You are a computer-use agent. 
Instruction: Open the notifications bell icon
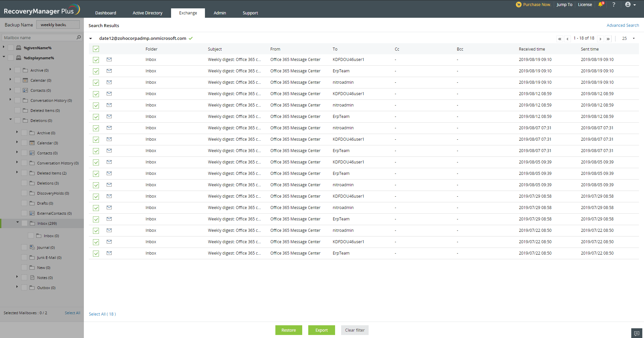601,4
